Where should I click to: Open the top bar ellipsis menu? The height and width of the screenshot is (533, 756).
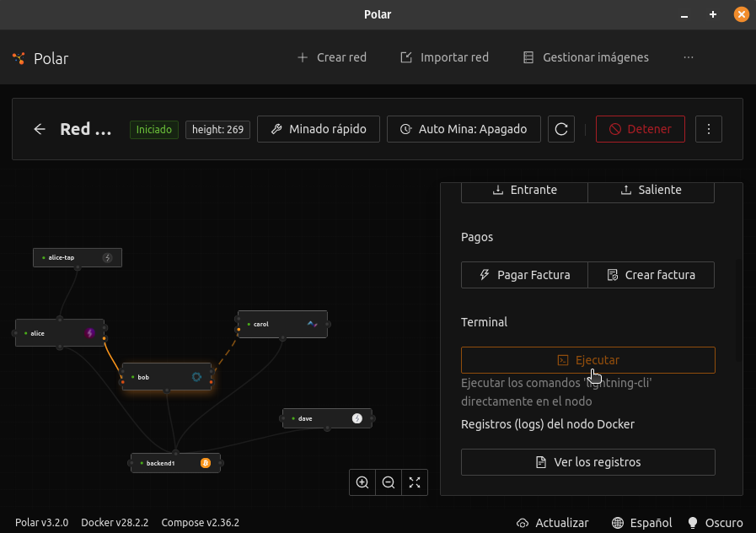pyautogui.click(x=689, y=57)
